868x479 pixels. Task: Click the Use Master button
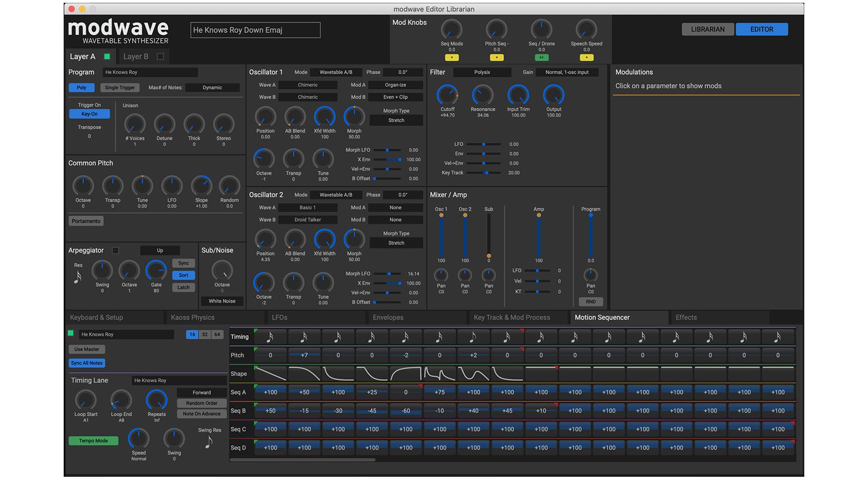(87, 349)
